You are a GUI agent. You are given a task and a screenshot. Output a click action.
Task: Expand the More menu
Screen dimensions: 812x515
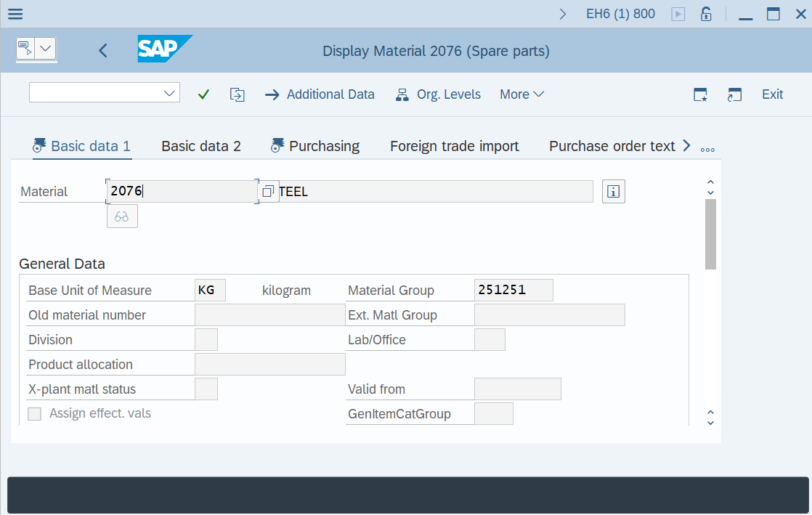[521, 94]
